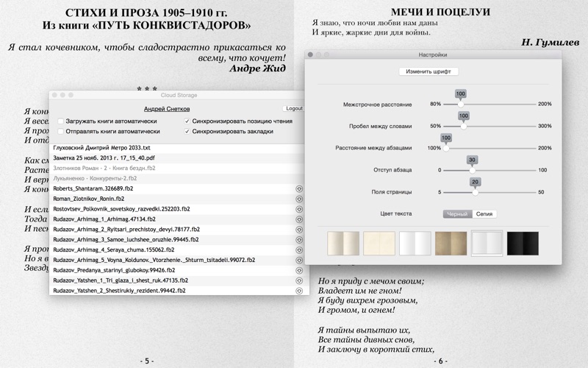This screenshot has width=588, height=368.
Task: Download Rudazov_Predanya_starinyi_glubokoy file icon
Action: [299, 270]
